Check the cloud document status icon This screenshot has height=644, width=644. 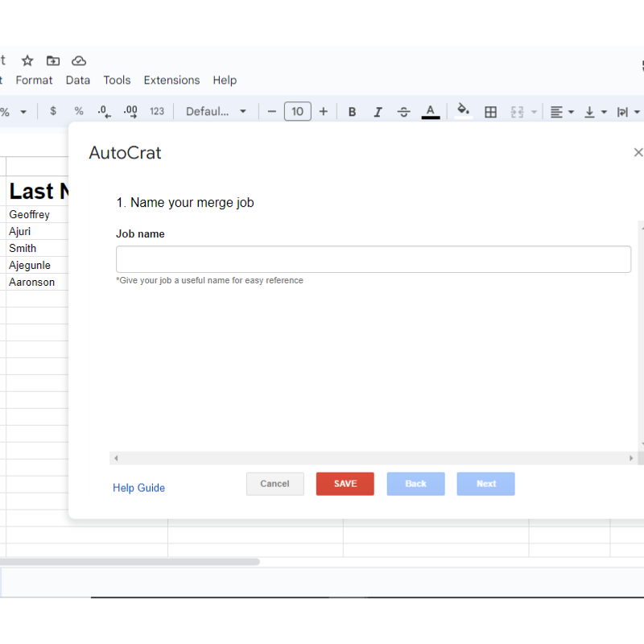click(x=78, y=61)
